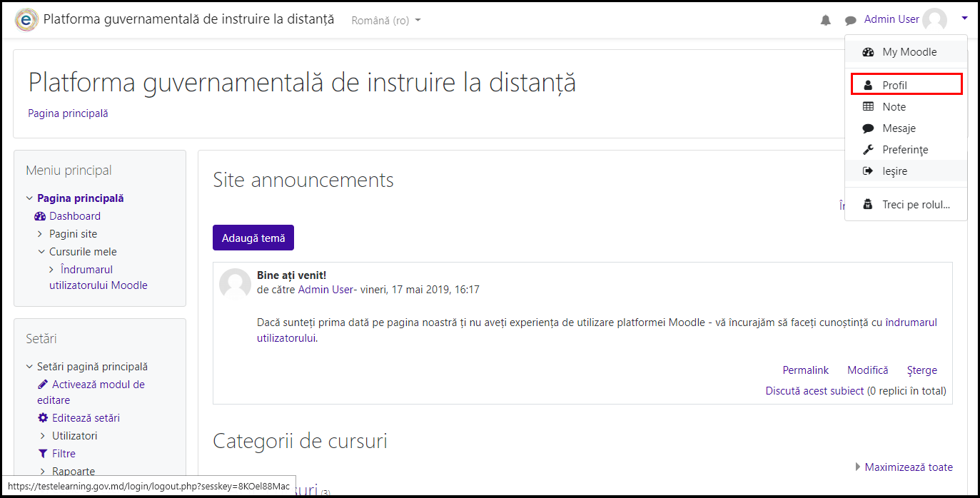Screen dimensions: 980x498
Task: Select Profil in the user menu
Action: [x=906, y=85]
